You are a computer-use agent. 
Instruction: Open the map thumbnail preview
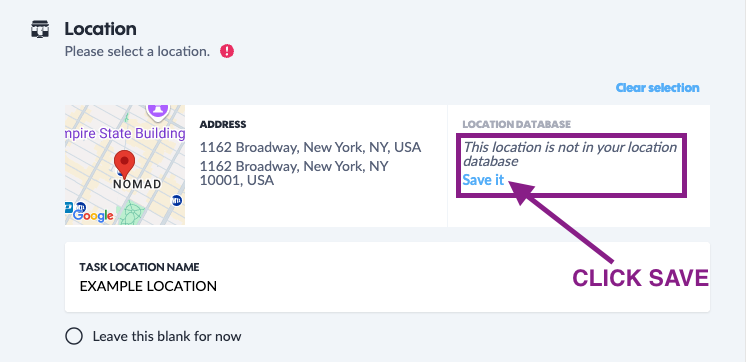(x=125, y=165)
